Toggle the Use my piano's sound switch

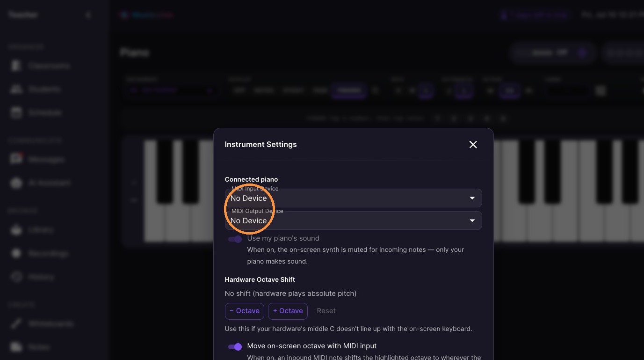(x=235, y=239)
